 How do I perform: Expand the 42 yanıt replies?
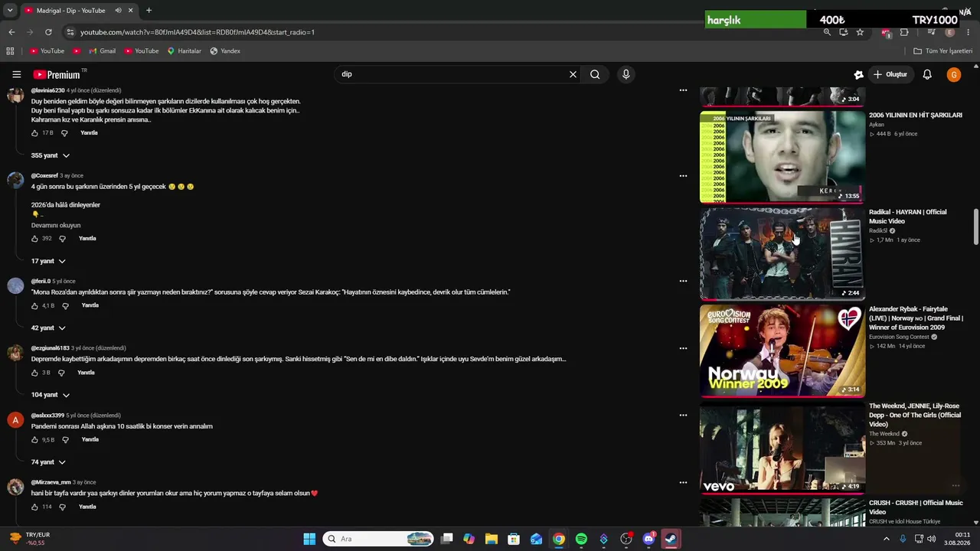coord(49,328)
